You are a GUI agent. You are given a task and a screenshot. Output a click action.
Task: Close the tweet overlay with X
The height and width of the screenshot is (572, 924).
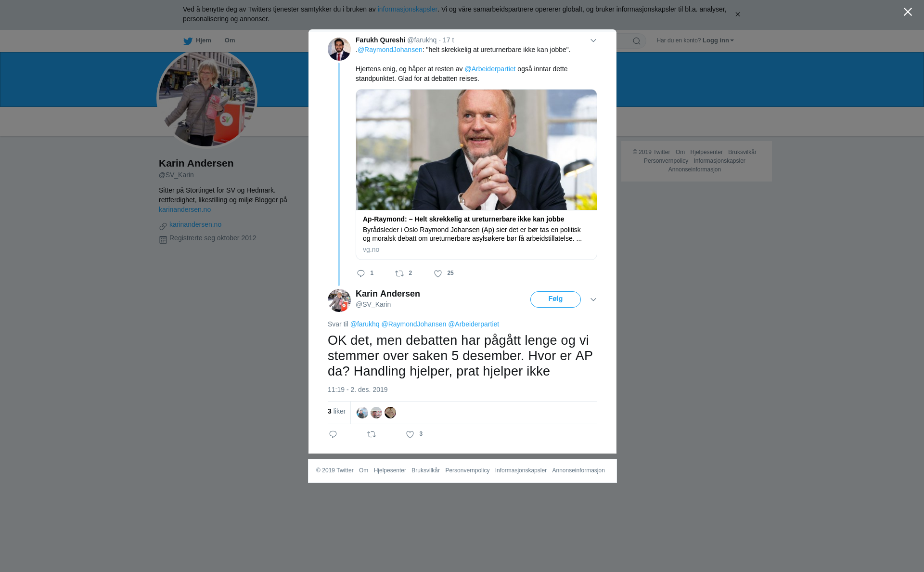[x=908, y=12]
